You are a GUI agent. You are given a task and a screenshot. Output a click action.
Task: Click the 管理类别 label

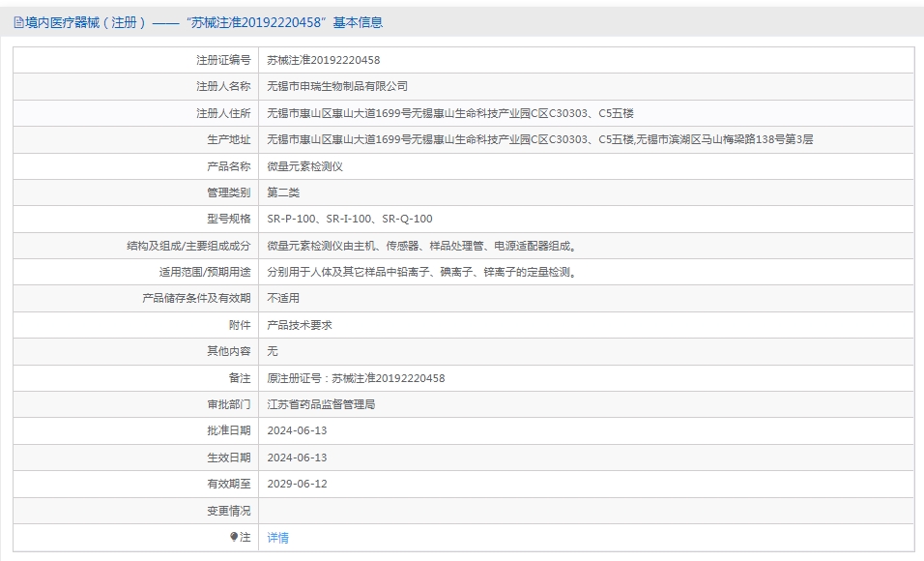click(229, 192)
